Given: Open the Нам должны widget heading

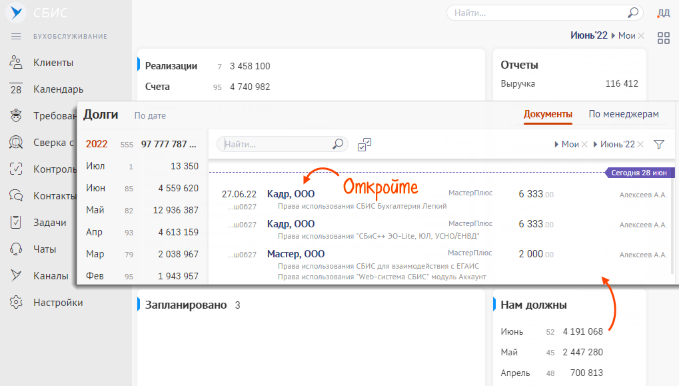Looking at the screenshot, I should 534,305.
